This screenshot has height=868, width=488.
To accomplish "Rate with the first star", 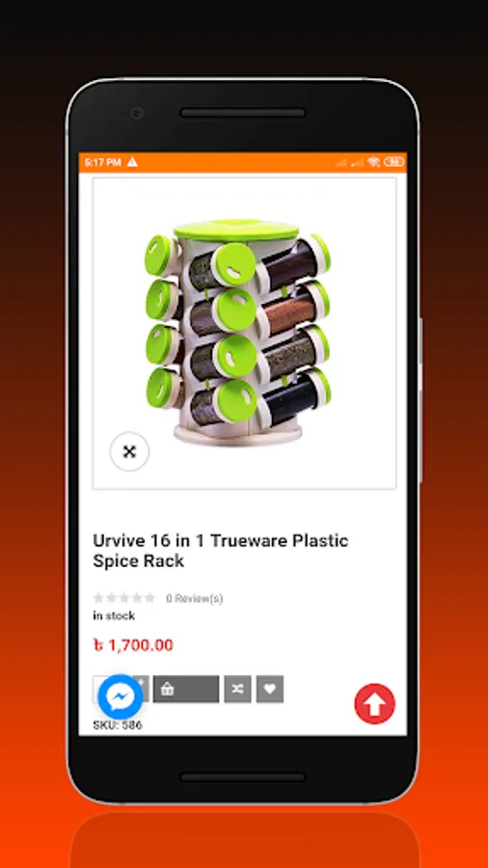I will (98, 598).
